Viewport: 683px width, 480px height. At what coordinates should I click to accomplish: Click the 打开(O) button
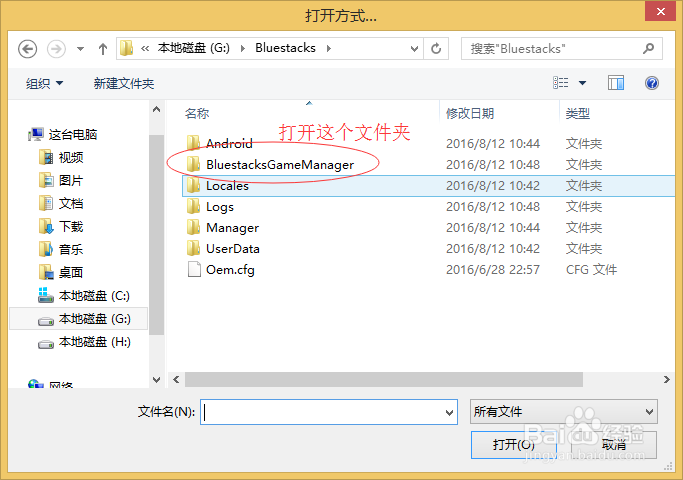point(514,445)
